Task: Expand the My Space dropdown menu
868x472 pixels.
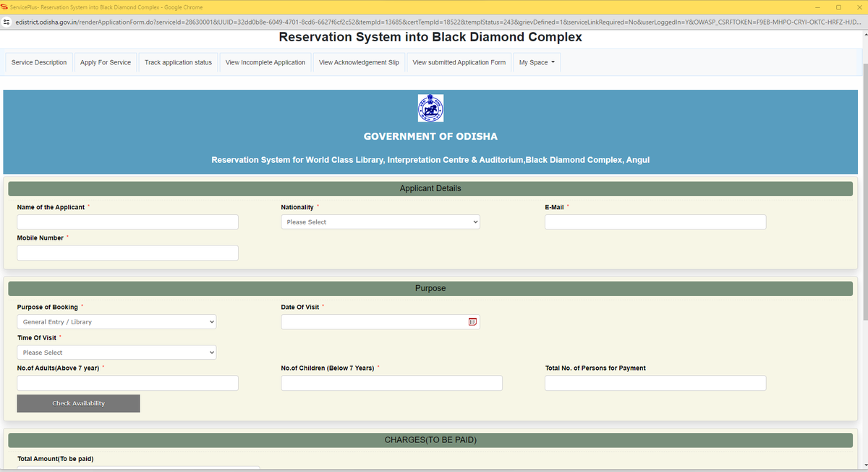Action: [536, 62]
